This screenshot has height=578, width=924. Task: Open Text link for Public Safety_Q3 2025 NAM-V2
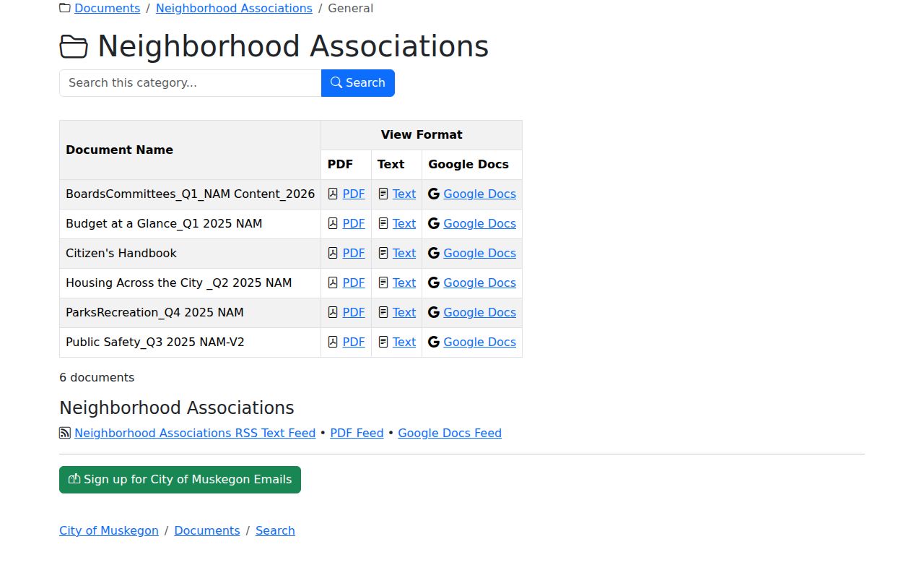pyautogui.click(x=404, y=342)
